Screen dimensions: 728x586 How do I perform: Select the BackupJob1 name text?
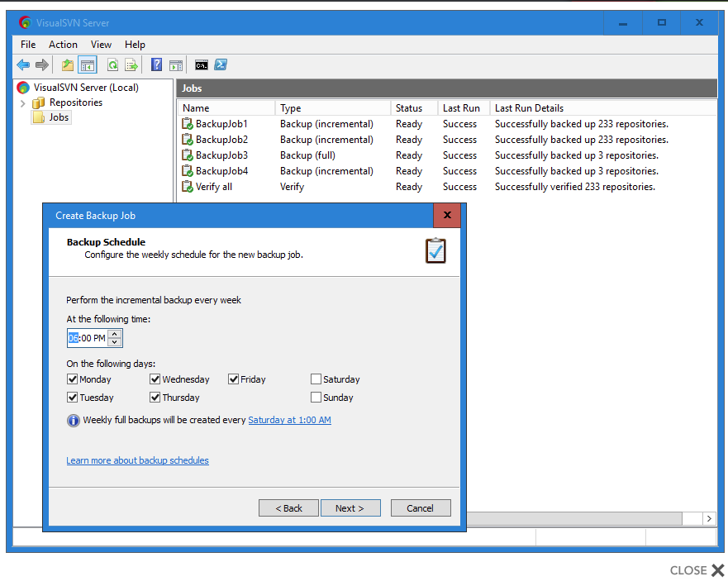point(222,124)
